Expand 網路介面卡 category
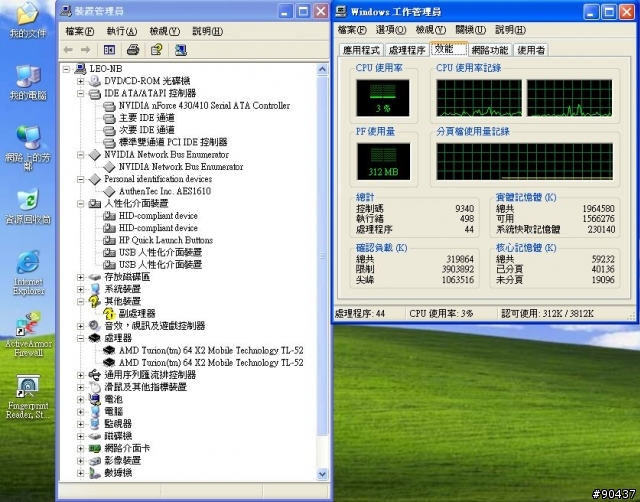This screenshot has width=640, height=502. click(80, 449)
